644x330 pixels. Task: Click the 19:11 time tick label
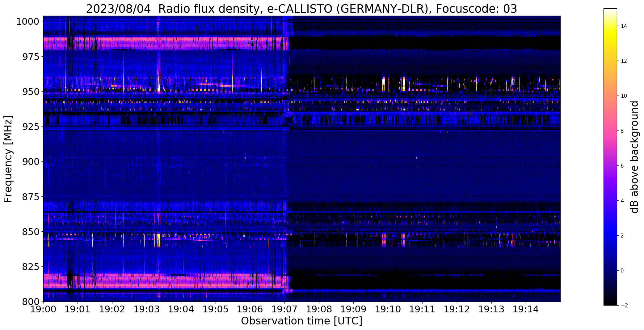(x=423, y=309)
